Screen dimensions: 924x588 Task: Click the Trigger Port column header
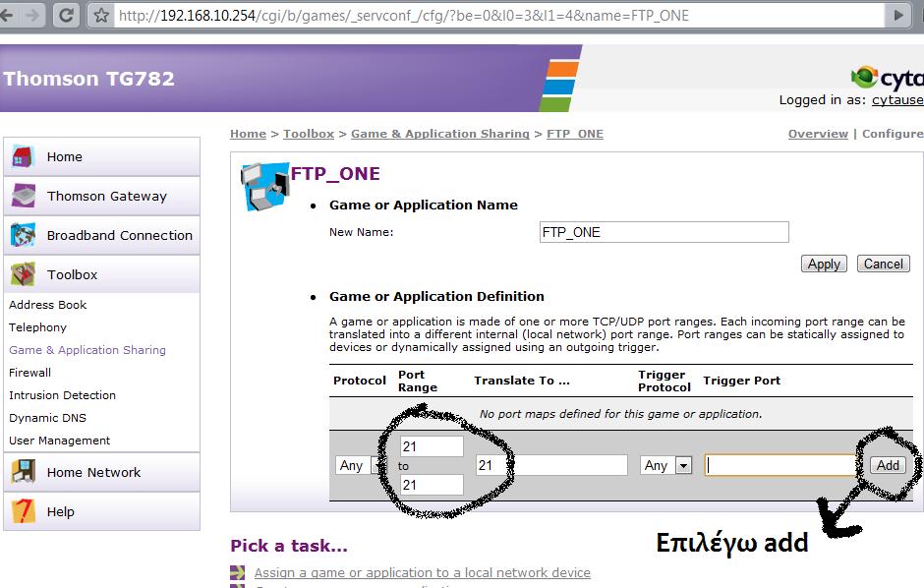point(741,381)
